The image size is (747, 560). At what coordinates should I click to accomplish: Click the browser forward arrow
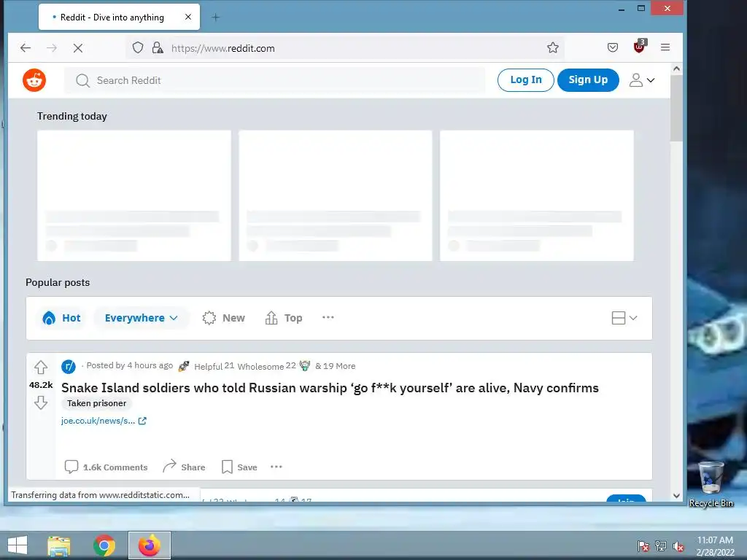pos(52,47)
